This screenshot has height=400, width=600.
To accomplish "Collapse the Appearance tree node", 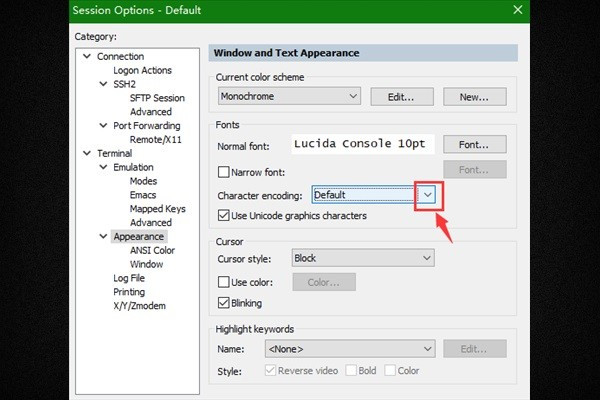I will 103,237.
